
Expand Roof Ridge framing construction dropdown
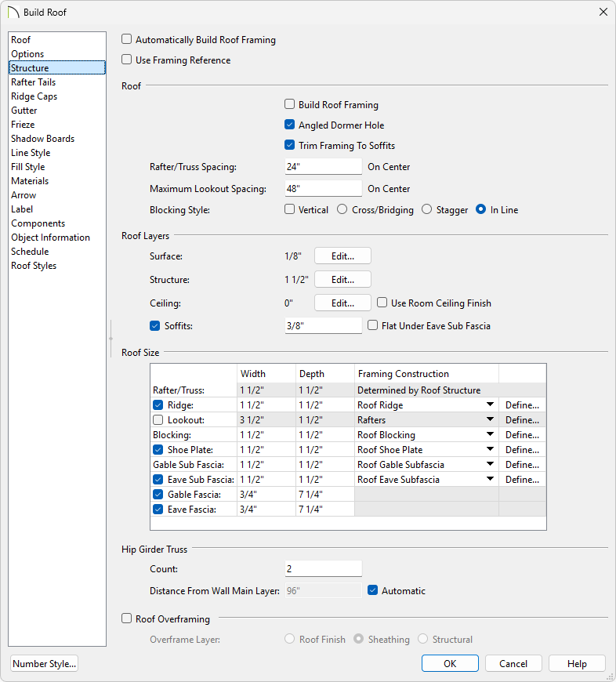[490, 405]
